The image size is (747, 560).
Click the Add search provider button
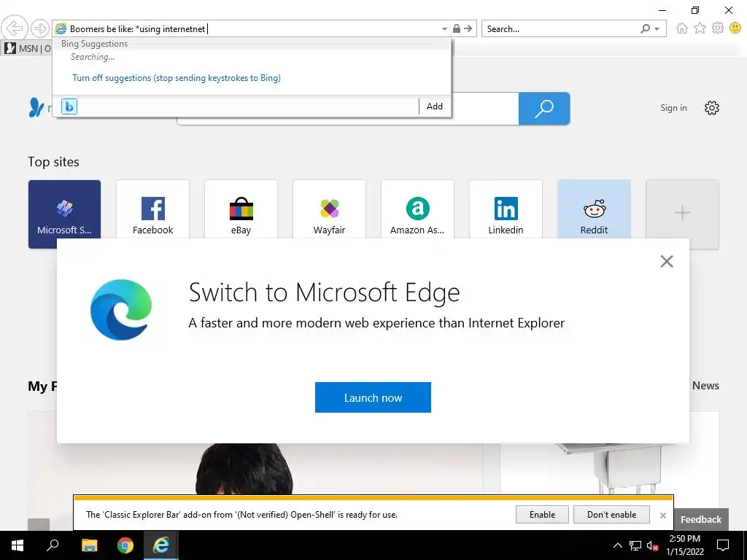click(x=435, y=106)
